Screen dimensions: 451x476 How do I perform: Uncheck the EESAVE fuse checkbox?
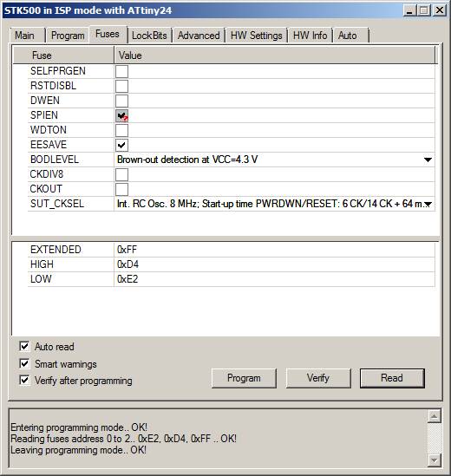tap(121, 145)
